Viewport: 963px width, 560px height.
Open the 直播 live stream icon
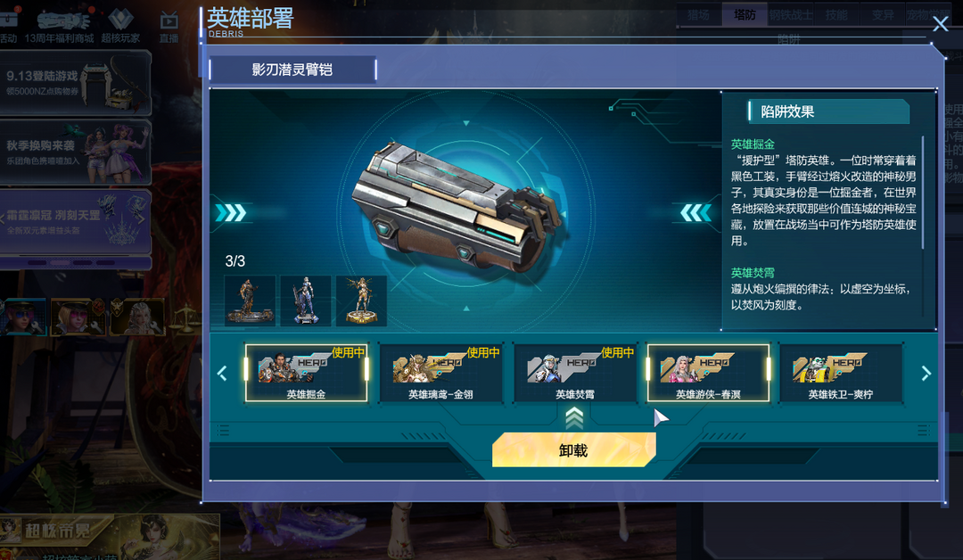pos(169,27)
